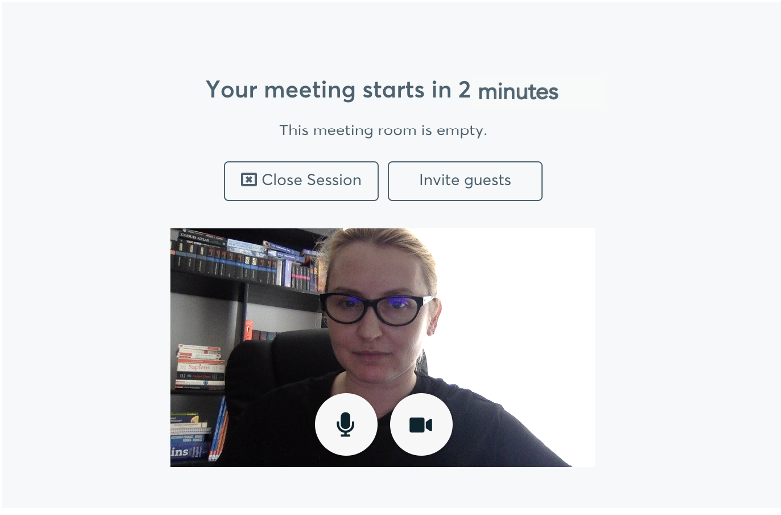Click the white circle around the camera icon

pyautogui.click(x=421, y=424)
